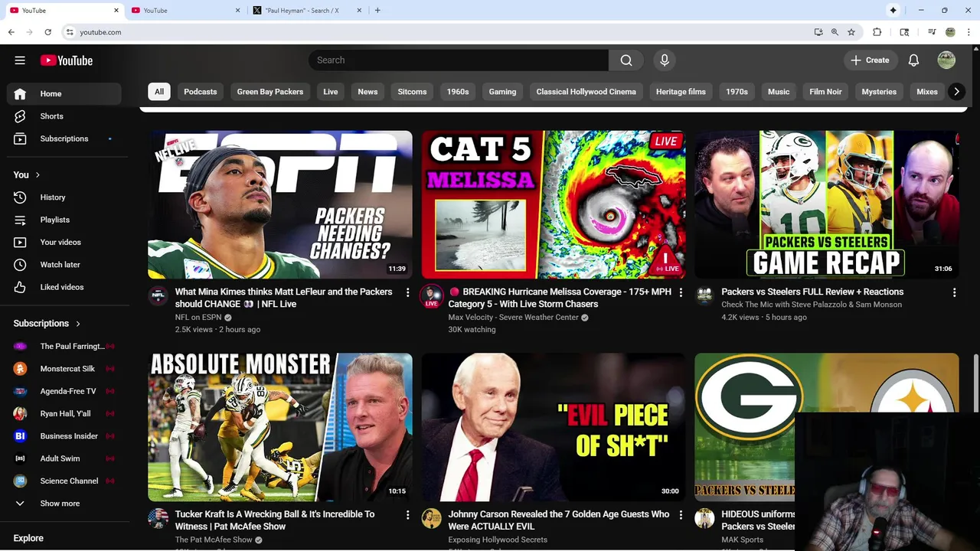The height and width of the screenshot is (551, 980).
Task: Open Chrome profile avatar in toolbar
Action: [950, 32]
